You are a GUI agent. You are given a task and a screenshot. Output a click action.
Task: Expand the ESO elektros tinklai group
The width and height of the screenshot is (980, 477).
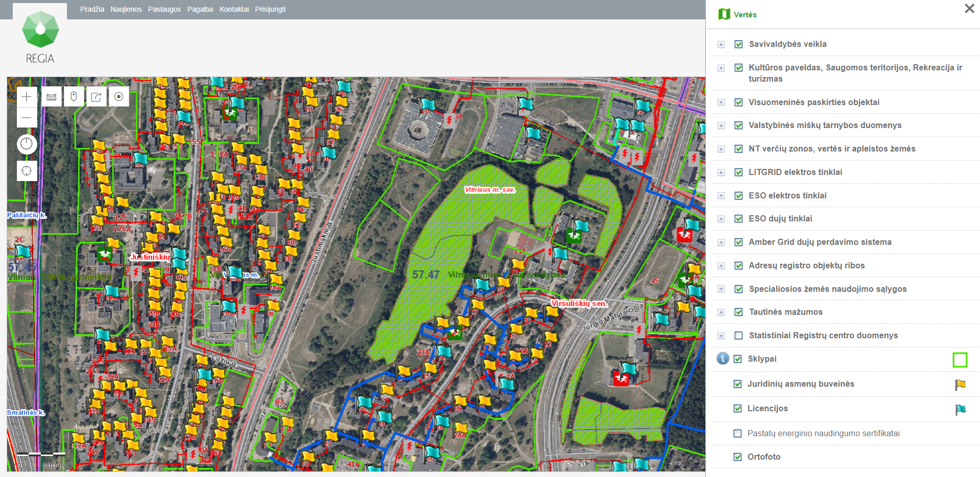click(721, 196)
